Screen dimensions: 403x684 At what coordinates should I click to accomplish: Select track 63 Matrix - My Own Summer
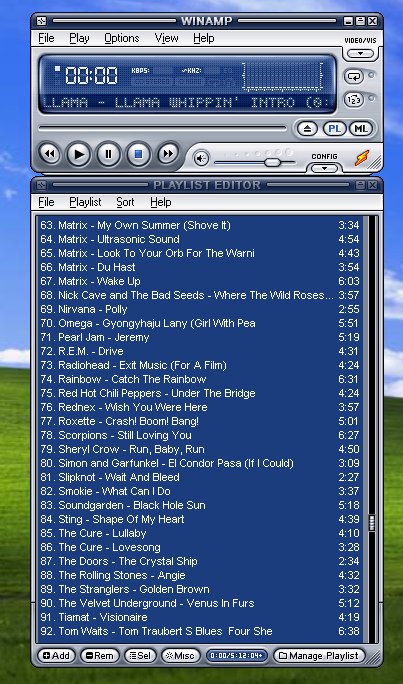coord(200,225)
